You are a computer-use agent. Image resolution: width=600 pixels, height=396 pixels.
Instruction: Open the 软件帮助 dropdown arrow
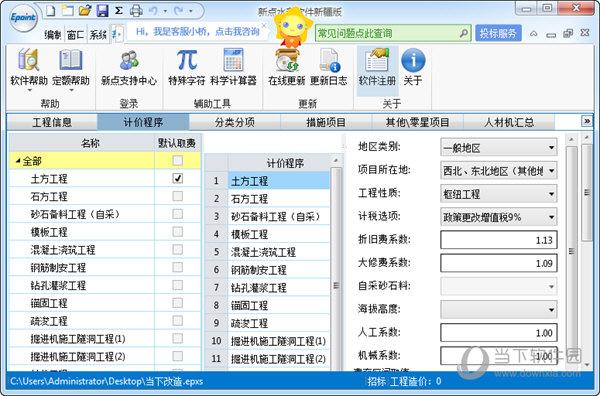point(29,91)
